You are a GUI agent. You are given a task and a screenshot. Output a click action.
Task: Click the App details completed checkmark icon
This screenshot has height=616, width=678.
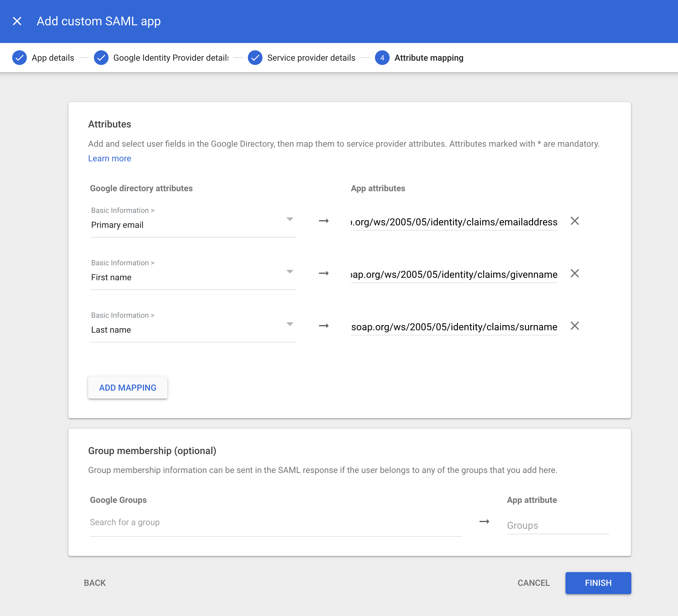pyautogui.click(x=20, y=58)
